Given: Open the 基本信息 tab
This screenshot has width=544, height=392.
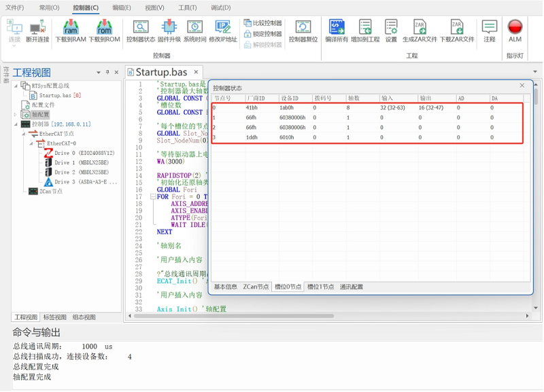Looking at the screenshot, I should click(x=226, y=287).
